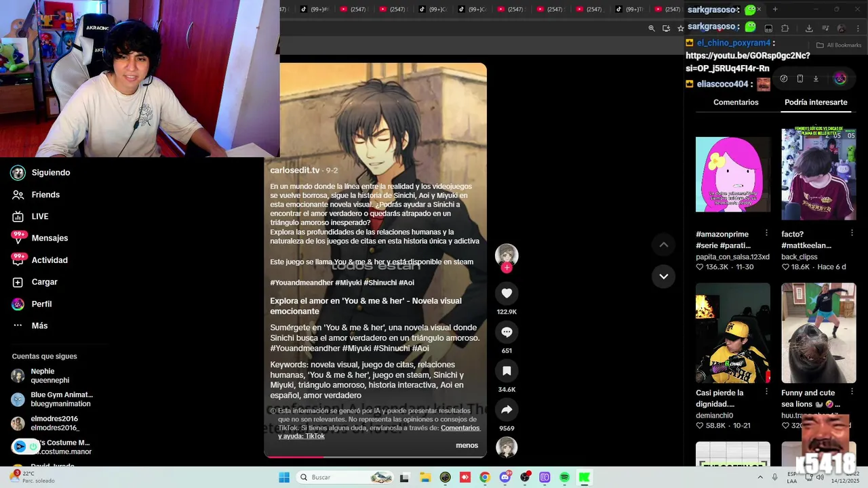868x488 pixels.
Task: Open Perfil in the TikTok sidebar
Action: click(x=32, y=304)
